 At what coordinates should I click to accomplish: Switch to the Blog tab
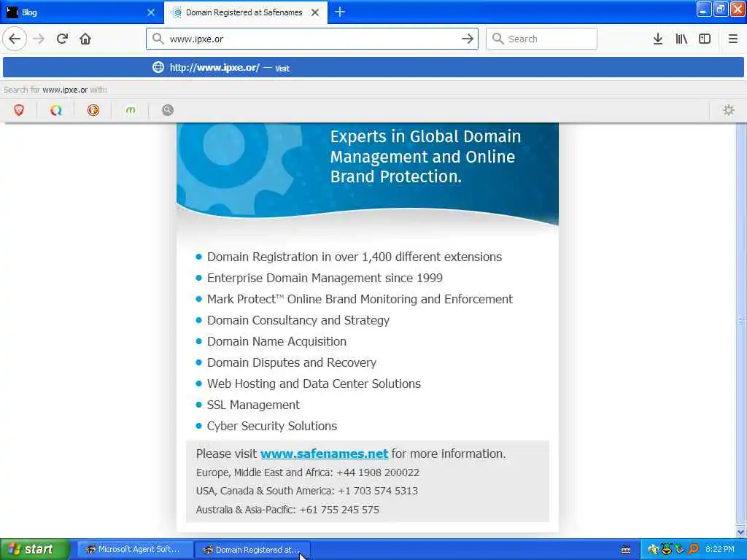[81, 12]
